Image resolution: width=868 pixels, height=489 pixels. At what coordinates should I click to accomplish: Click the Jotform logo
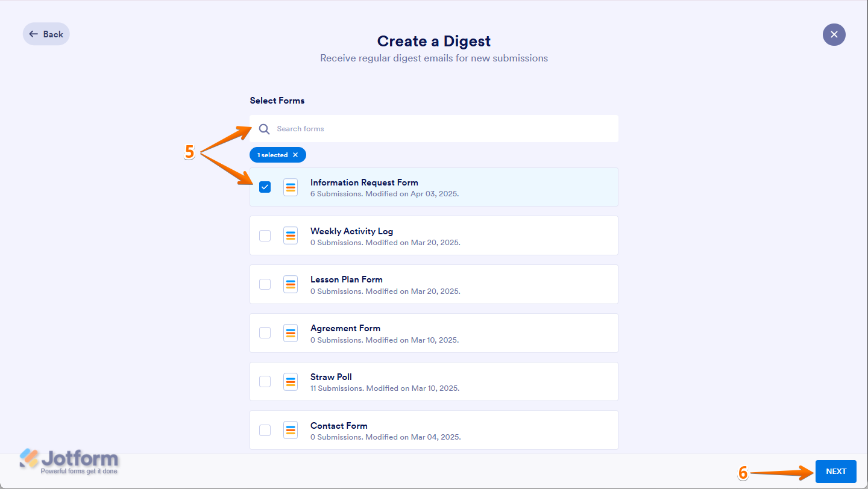click(69, 461)
